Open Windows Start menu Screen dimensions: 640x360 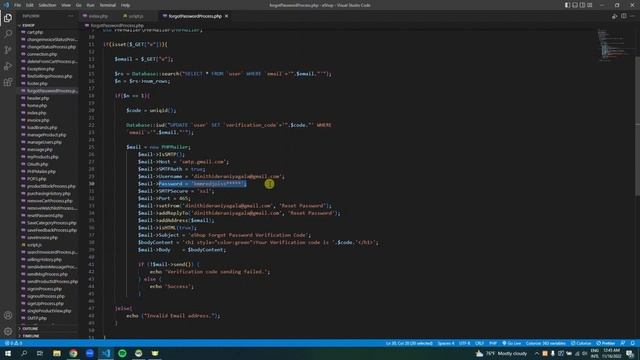click(x=8, y=353)
